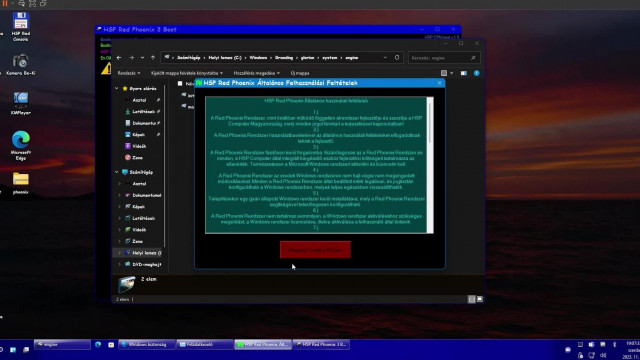Toggle the preview pane icon
The height and width of the screenshot is (360, 640).
pyautogui.click(x=464, y=73)
